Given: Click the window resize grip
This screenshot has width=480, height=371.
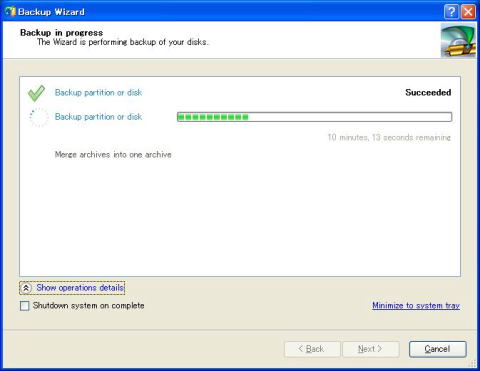Looking at the screenshot, I should [x=473, y=364].
